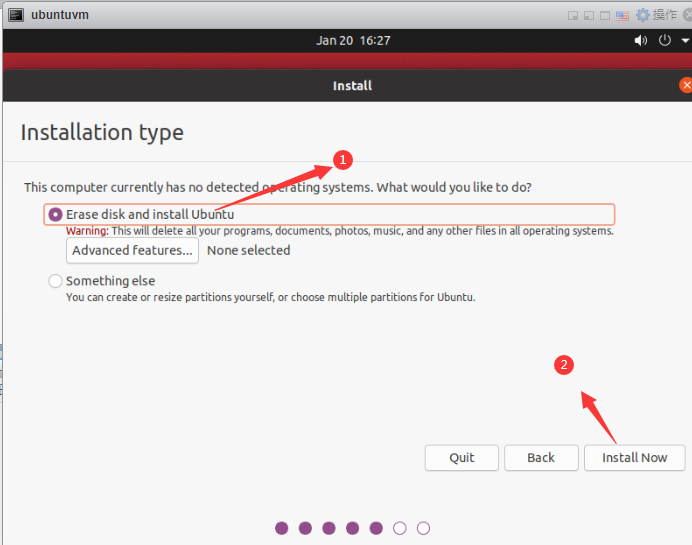The image size is (692, 545).
Task: Open Advanced features dialog
Action: tap(132, 251)
